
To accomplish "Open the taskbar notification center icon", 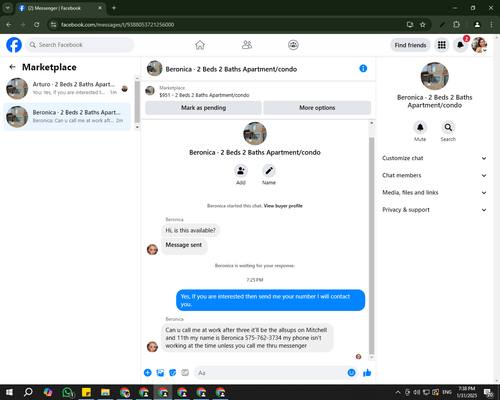I will (x=489, y=392).
